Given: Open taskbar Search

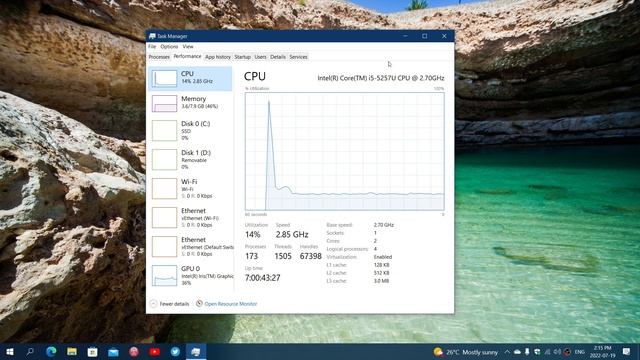Looking at the screenshot, I should click(30, 351).
